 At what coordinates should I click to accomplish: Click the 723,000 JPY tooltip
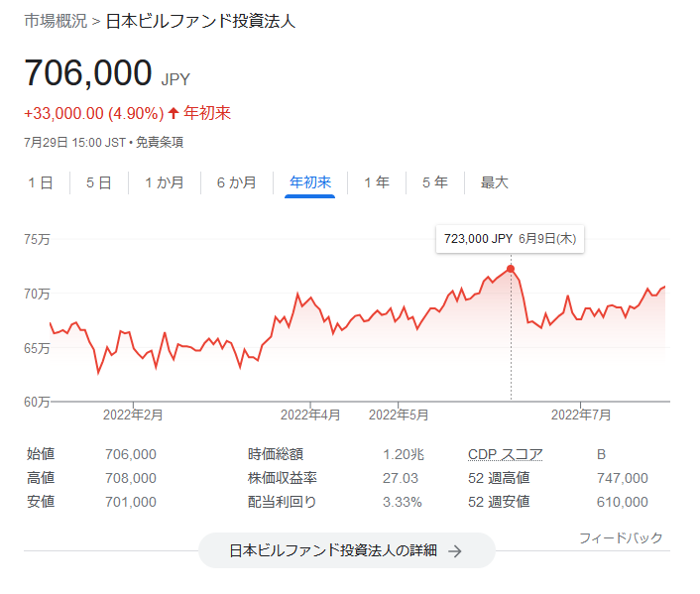click(x=510, y=239)
